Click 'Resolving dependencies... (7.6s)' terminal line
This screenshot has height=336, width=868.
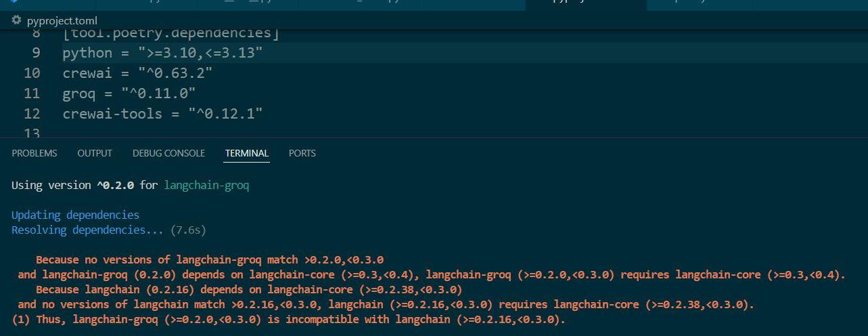click(x=108, y=230)
